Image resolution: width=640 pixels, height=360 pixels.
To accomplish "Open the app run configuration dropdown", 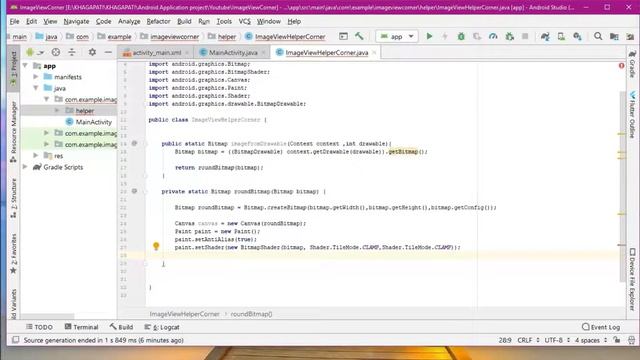I will coord(397,36).
